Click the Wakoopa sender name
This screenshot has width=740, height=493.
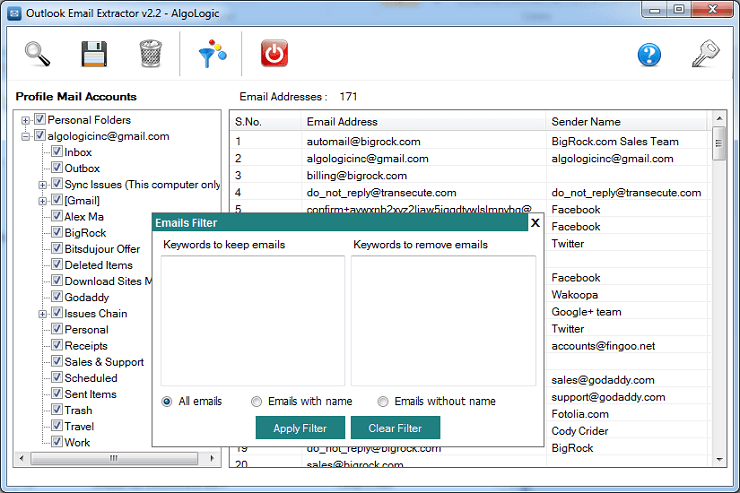574,295
